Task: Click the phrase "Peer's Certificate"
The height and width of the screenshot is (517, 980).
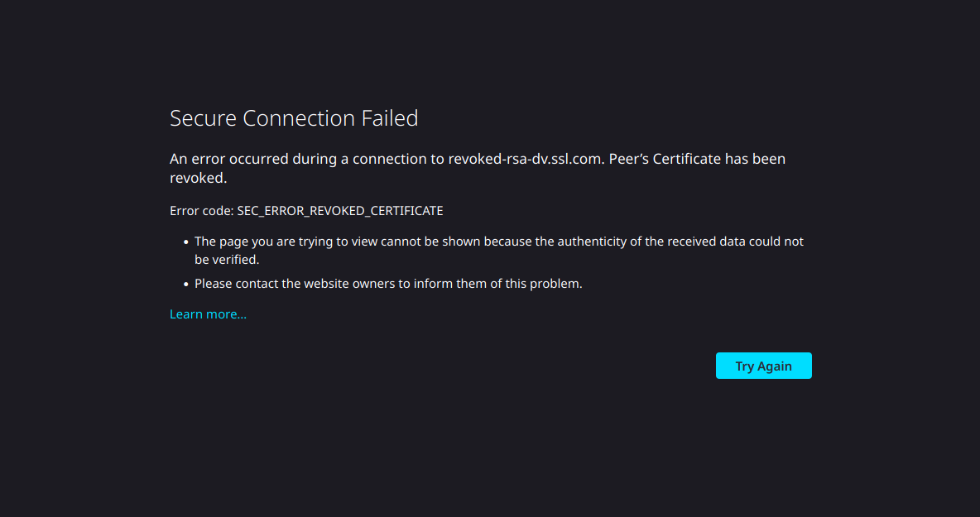Action: tap(665, 159)
